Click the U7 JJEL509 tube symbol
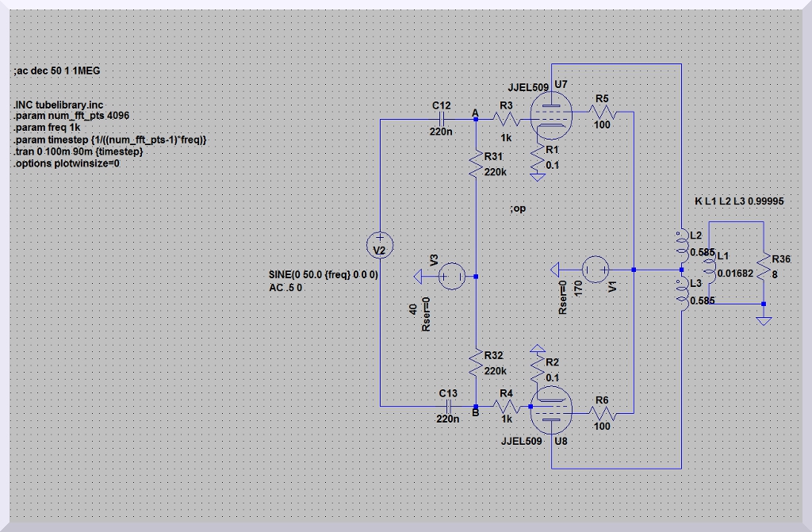The image size is (812, 532). 551,112
